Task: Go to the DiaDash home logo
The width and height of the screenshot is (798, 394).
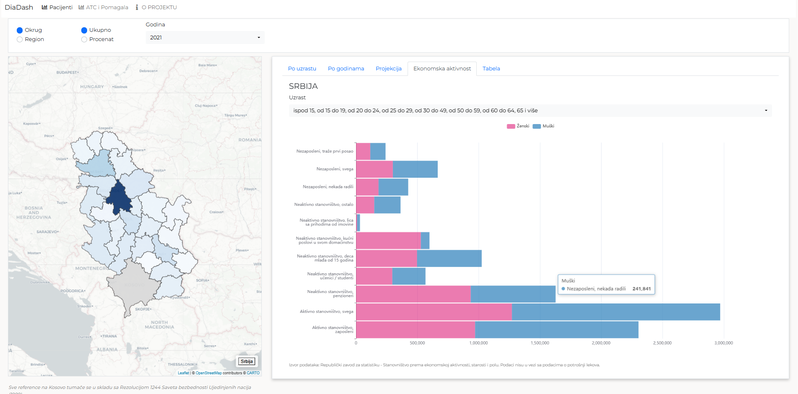Action: pyautogui.click(x=18, y=8)
